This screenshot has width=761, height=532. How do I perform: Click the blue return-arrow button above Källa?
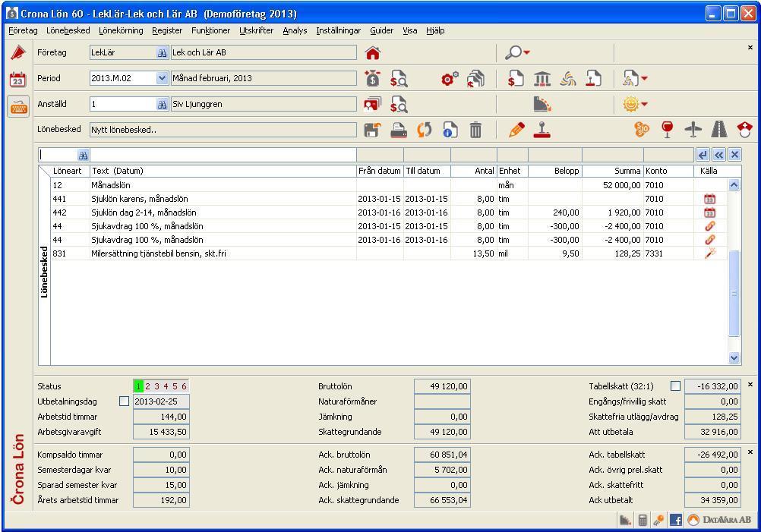point(703,155)
